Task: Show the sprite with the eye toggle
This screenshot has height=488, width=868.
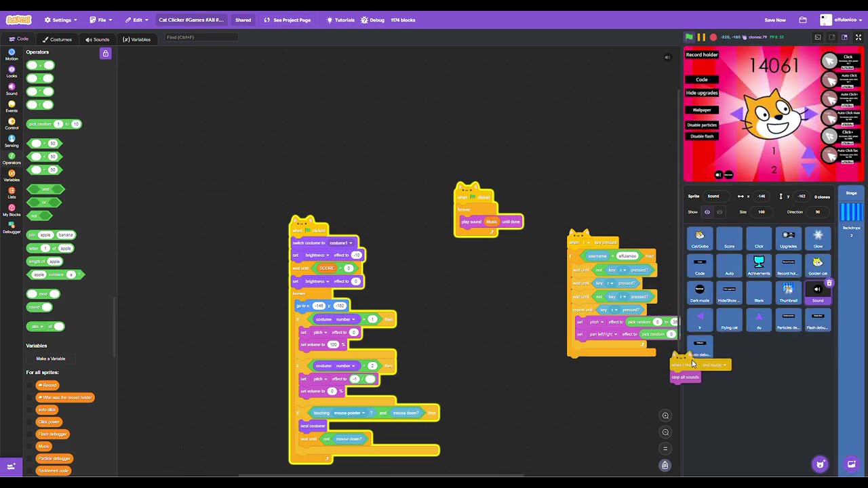Action: [707, 212]
